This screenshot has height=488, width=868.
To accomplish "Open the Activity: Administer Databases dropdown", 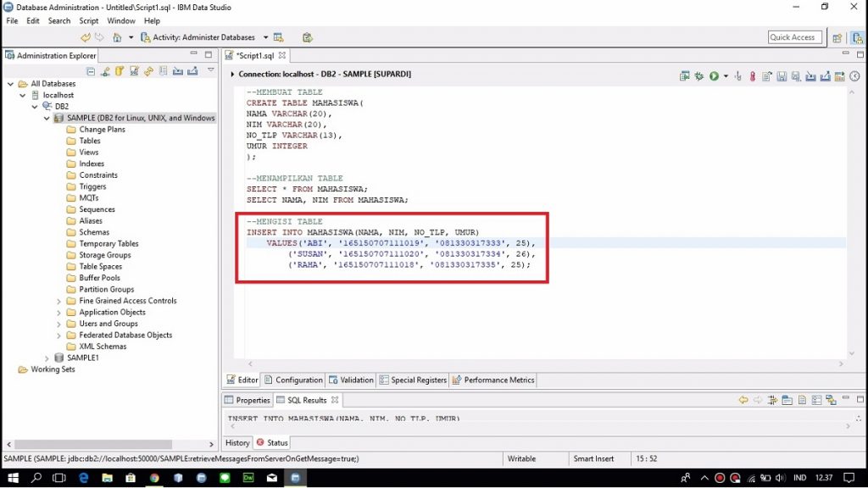I will 265,37.
